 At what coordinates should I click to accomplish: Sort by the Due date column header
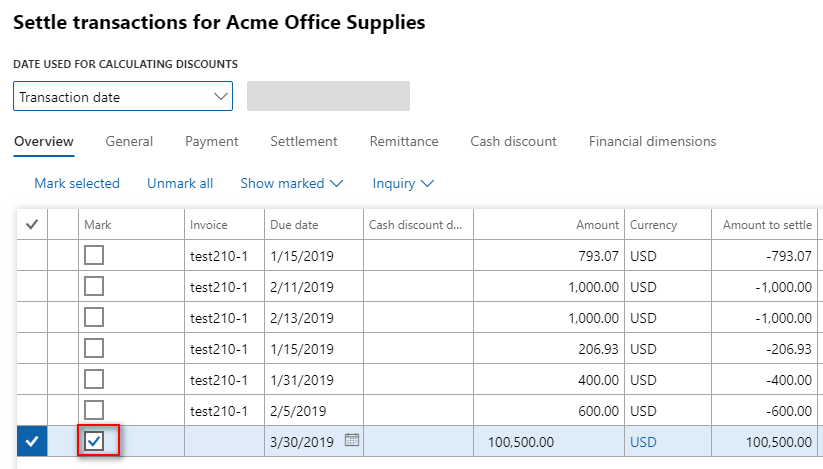[x=292, y=225]
